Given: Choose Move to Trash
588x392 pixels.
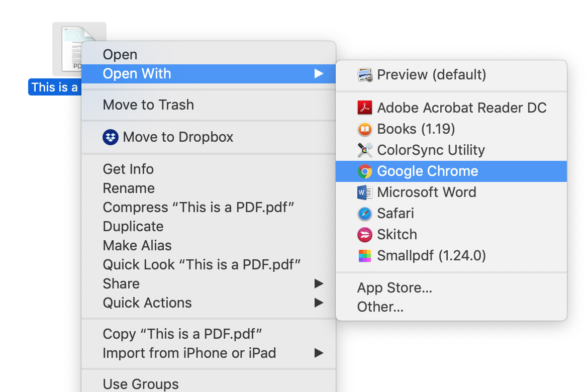Looking at the screenshot, I should pos(209,105).
